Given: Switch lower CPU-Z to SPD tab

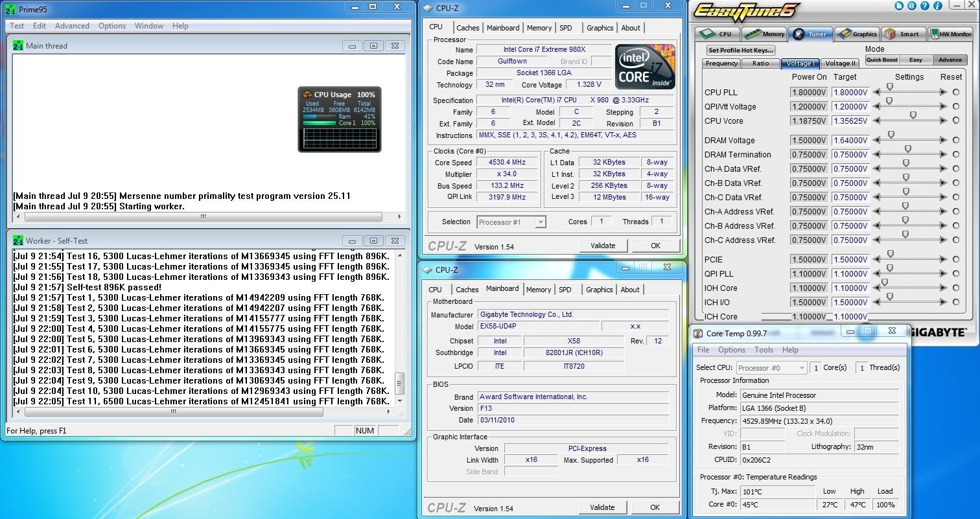Looking at the screenshot, I should pos(565,290).
